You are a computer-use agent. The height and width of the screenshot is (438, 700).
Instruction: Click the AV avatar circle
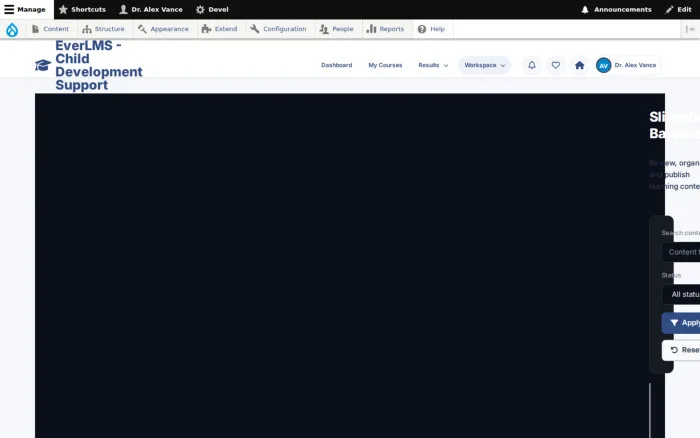[x=604, y=65]
